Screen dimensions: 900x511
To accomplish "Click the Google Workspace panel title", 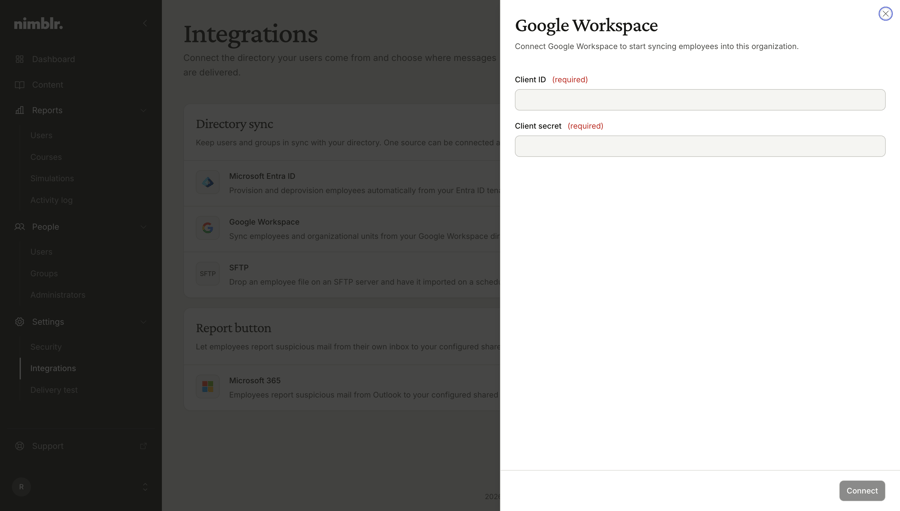I will 586,26.
